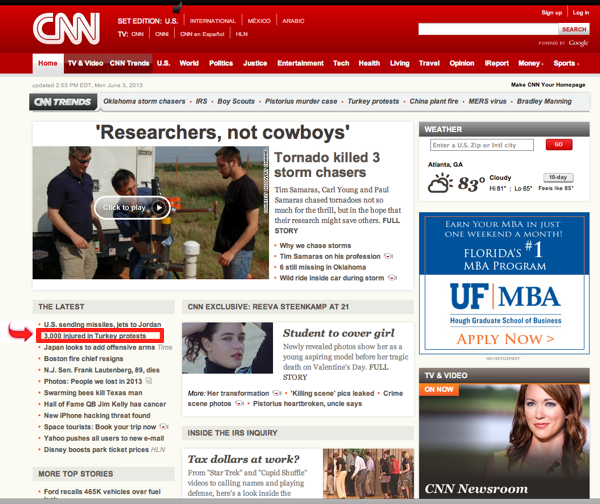Open the Politics section

pos(221,63)
